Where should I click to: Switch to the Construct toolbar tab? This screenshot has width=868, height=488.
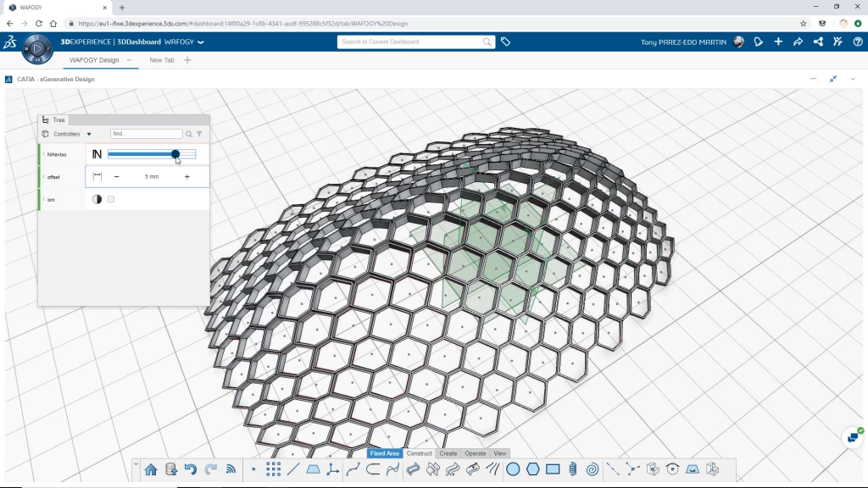click(419, 453)
